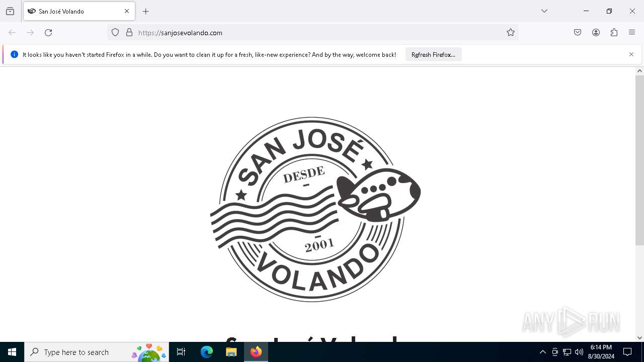Screen dimensions: 644x362
Task: Open File Explorer from the taskbar
Action: (x=231, y=352)
